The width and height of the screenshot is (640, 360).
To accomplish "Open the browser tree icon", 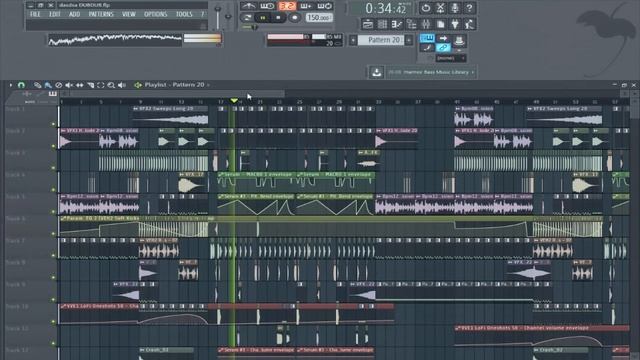I will (411, 24).
